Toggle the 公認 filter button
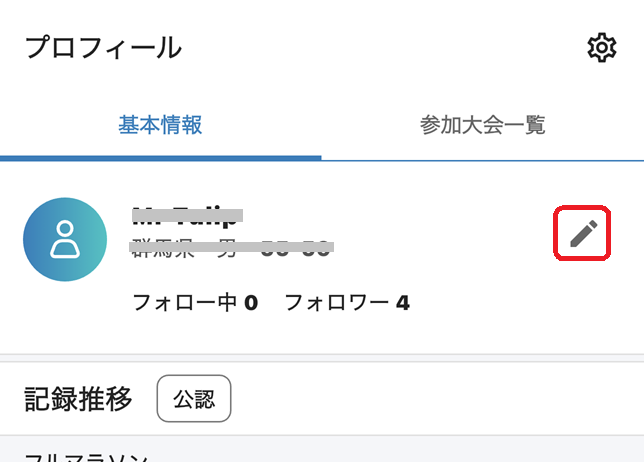The image size is (644, 462). (x=194, y=398)
